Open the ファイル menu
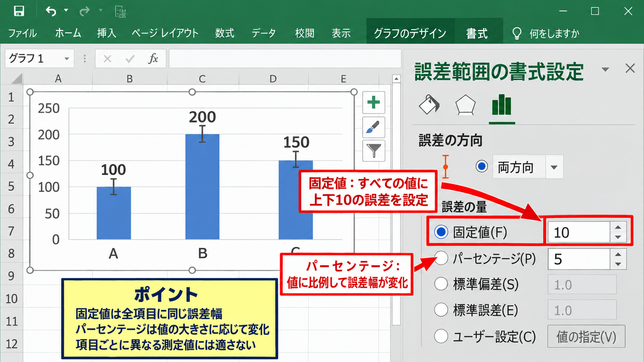This screenshot has width=644, height=362. (22, 33)
